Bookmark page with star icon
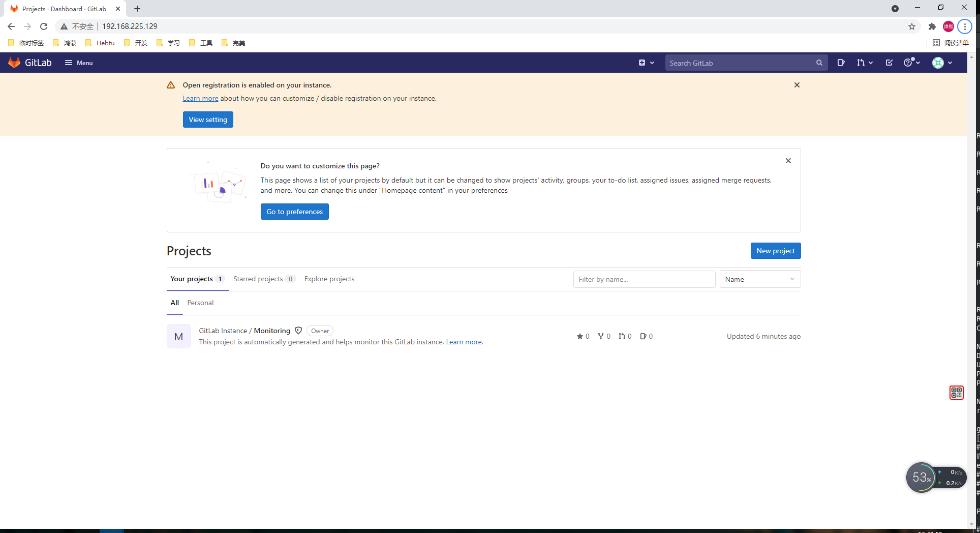 point(912,26)
